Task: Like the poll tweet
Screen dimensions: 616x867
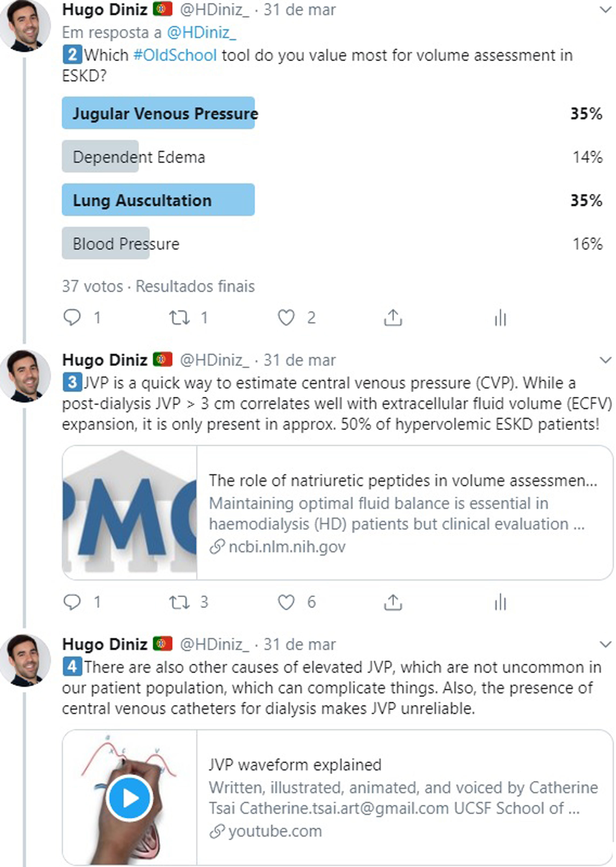Action: [286, 318]
